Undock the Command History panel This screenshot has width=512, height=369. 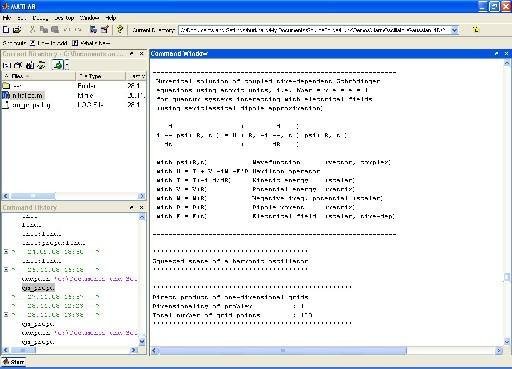click(x=132, y=207)
